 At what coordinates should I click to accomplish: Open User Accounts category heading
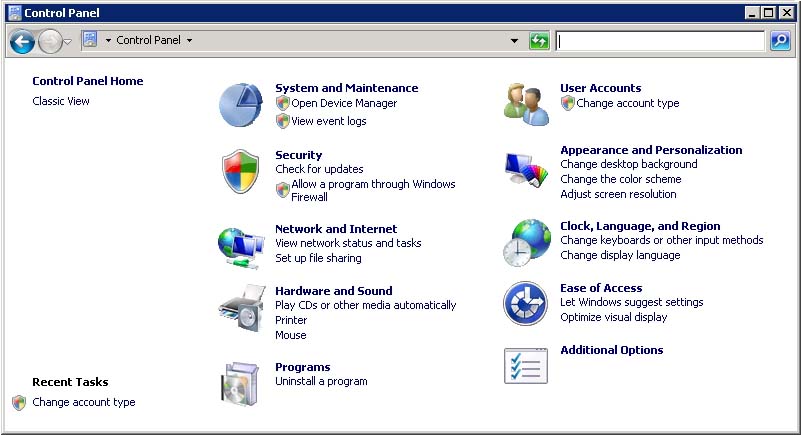600,88
